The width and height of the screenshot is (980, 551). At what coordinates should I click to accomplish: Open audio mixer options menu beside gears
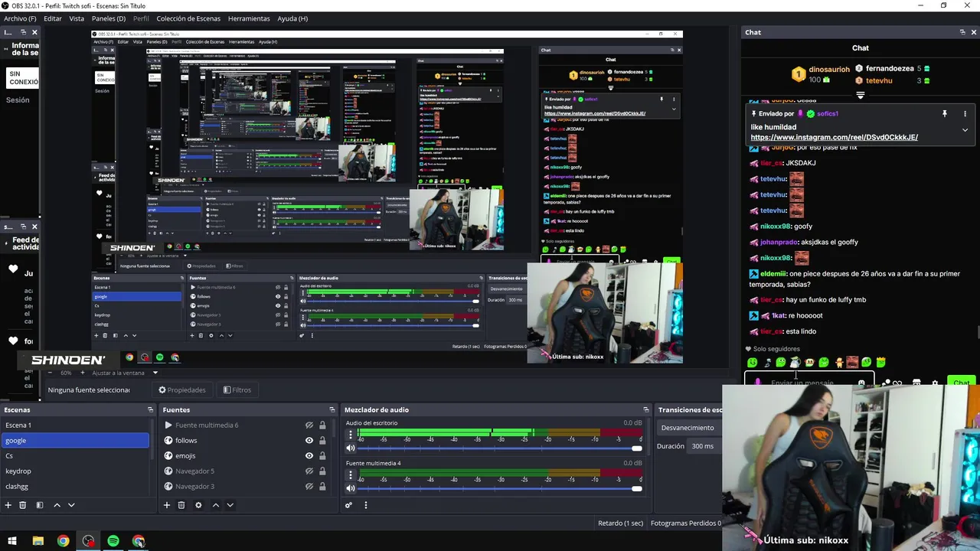[366, 505]
